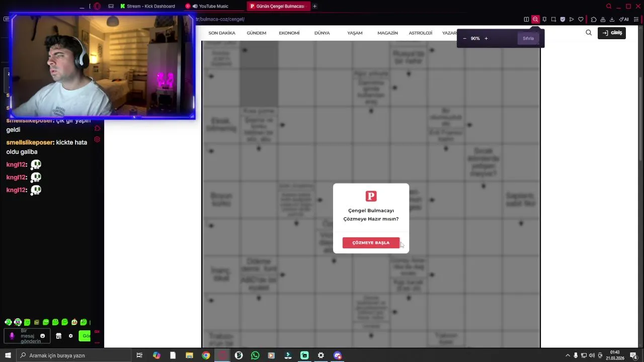644x362 pixels.
Task: Open Windows Settings gear on taskbar
Action: 320,355
